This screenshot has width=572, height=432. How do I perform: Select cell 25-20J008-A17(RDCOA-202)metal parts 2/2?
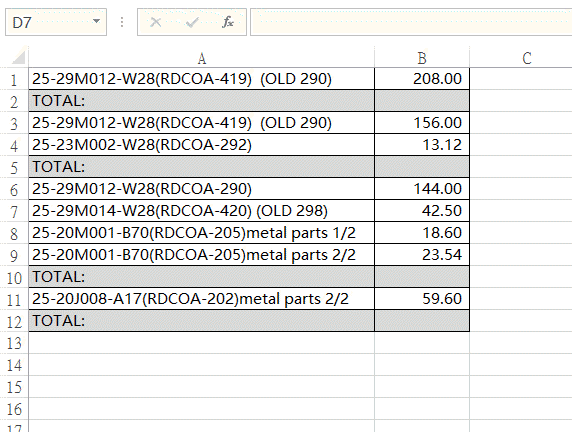click(201, 299)
